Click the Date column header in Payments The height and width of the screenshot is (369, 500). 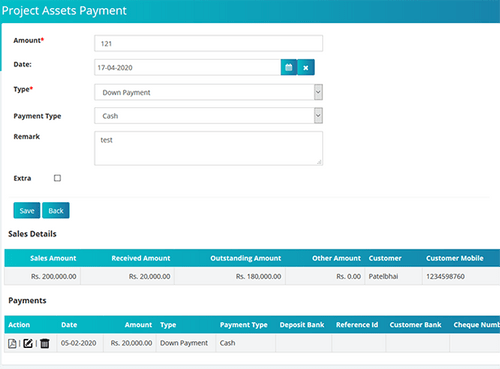(x=69, y=325)
